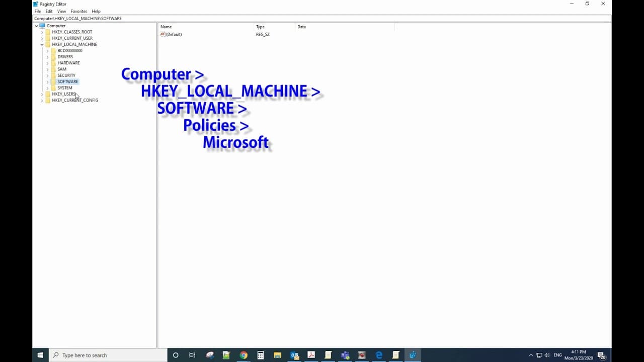Viewport: 644px width, 362px height.
Task: Select the HARDWARE key
Action: click(68, 63)
